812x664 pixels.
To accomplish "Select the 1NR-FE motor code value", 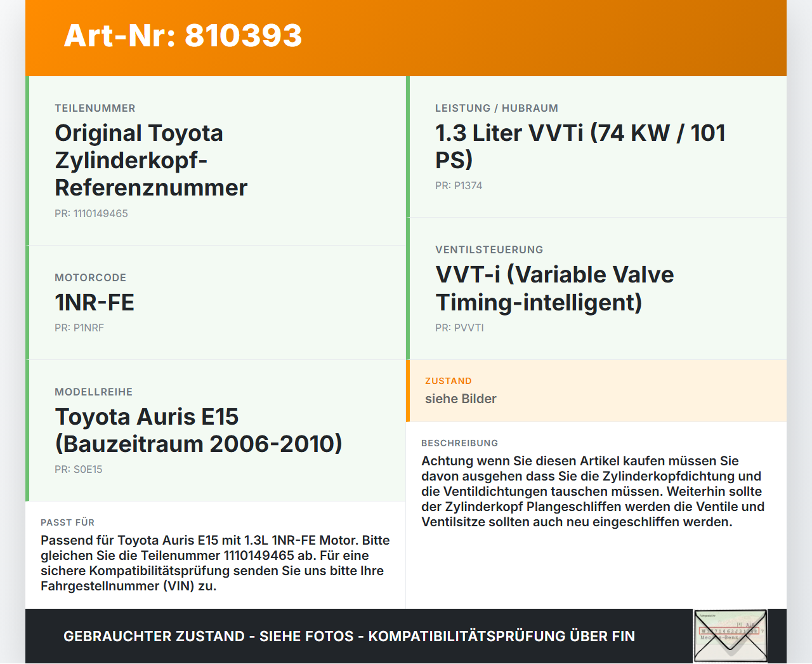I will point(95,303).
